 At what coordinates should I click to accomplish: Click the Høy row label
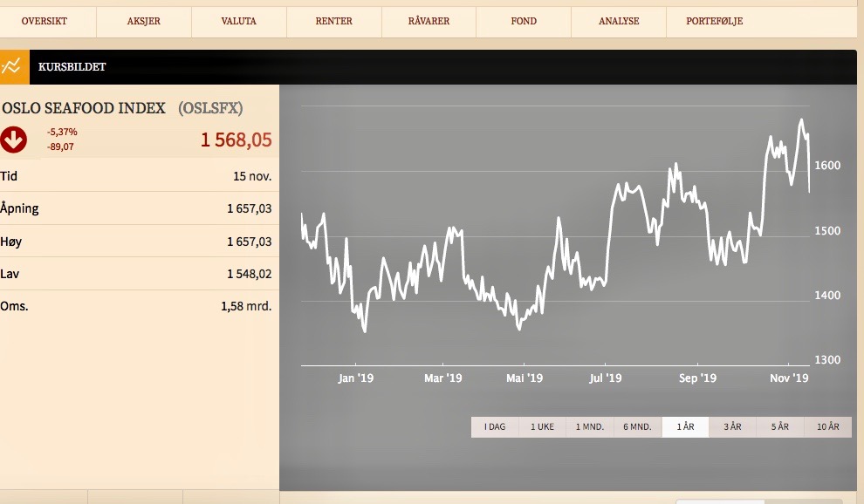point(11,242)
